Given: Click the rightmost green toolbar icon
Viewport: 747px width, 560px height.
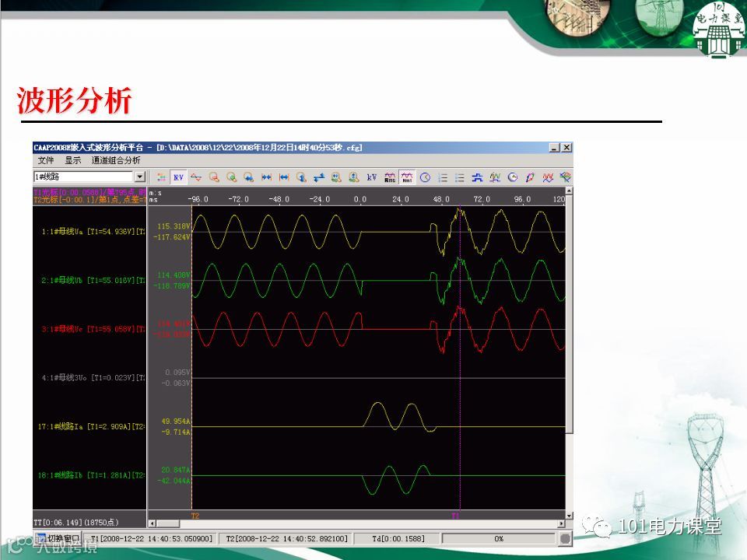Looking at the screenshot, I should tap(565, 177).
